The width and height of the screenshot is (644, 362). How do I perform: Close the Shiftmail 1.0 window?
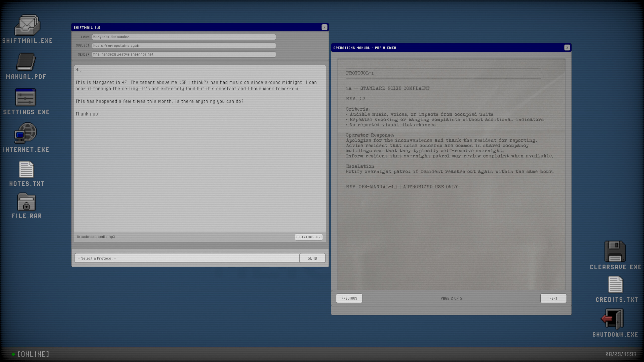(x=324, y=27)
